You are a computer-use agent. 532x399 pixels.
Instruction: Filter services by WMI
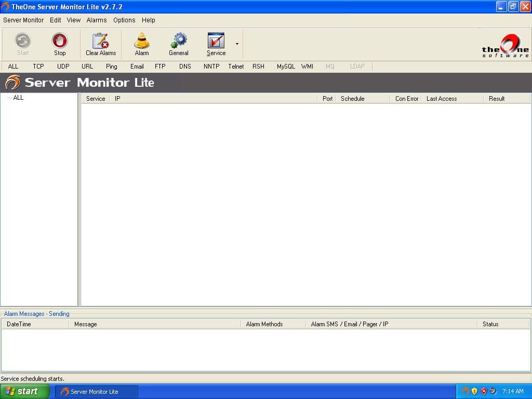point(307,66)
